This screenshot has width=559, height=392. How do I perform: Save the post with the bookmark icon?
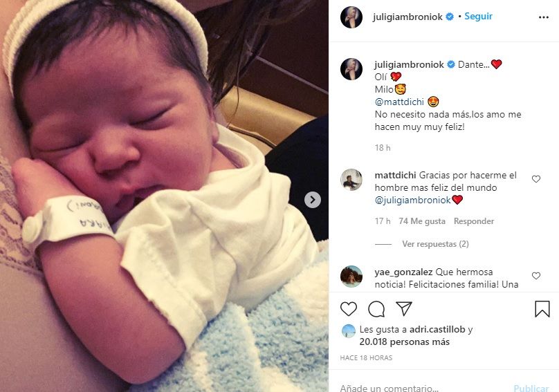(542, 308)
